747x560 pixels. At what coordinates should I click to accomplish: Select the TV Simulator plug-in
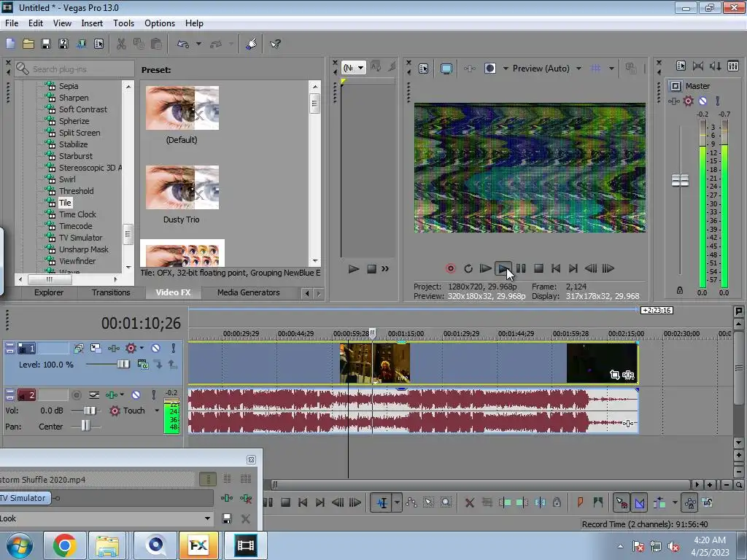[80, 238]
